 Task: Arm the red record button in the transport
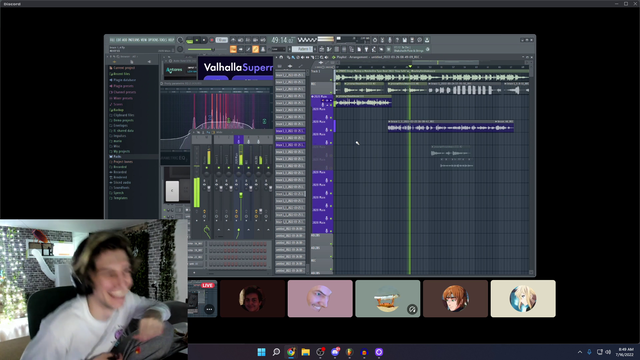(x=212, y=40)
